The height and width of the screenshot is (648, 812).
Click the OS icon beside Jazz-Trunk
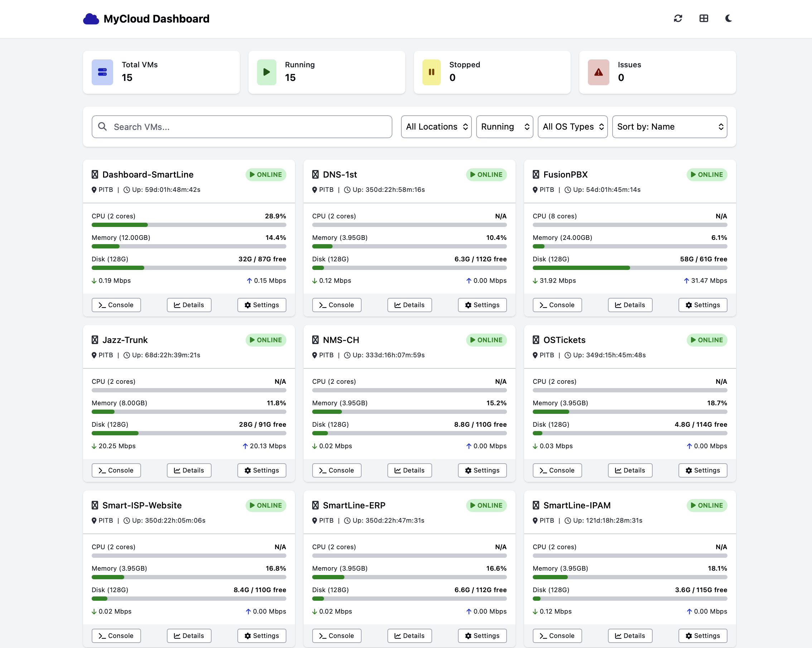point(95,340)
